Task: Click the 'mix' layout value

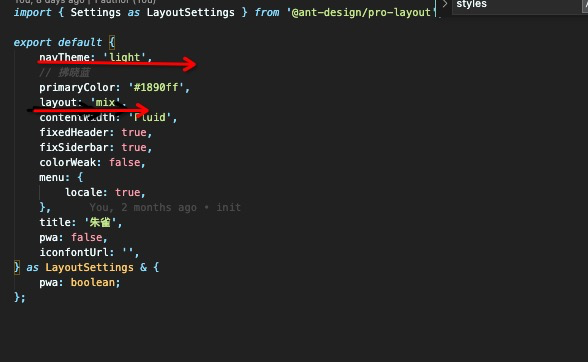Action: pos(105,102)
